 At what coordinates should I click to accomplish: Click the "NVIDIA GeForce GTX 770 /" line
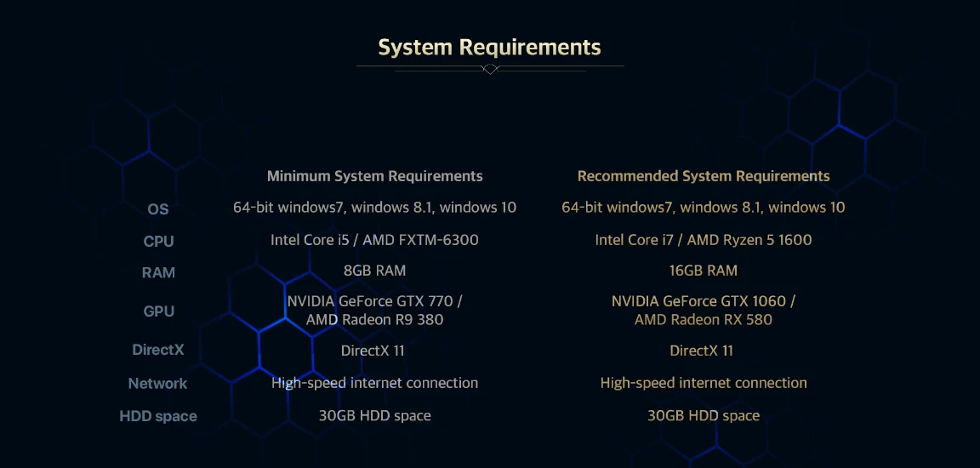coord(375,301)
